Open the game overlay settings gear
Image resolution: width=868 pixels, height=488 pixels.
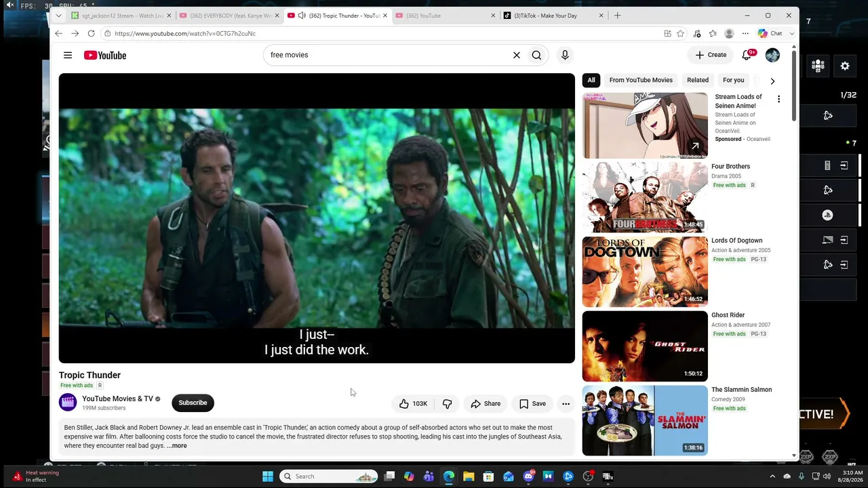(x=845, y=66)
